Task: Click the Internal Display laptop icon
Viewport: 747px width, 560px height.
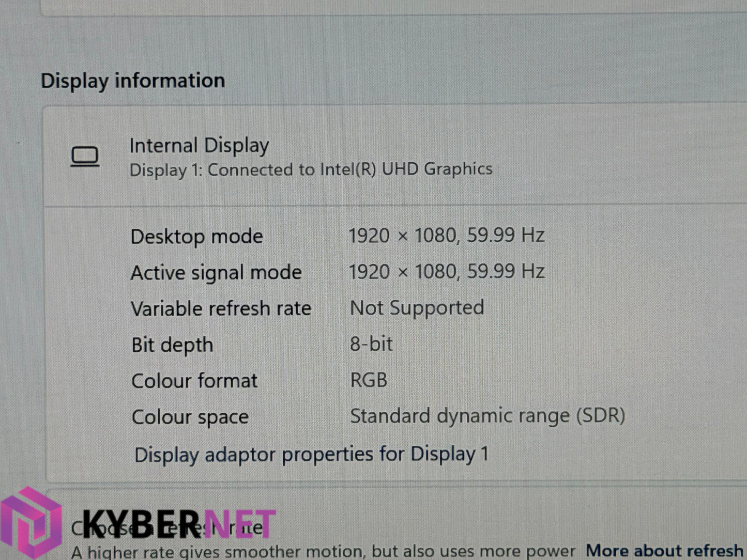Action: 85,157
